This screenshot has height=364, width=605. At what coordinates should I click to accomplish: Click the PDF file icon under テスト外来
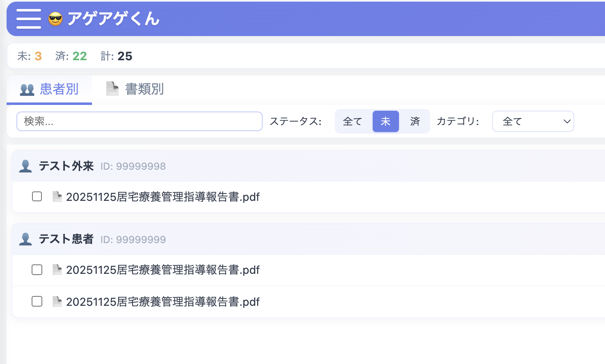(57, 197)
